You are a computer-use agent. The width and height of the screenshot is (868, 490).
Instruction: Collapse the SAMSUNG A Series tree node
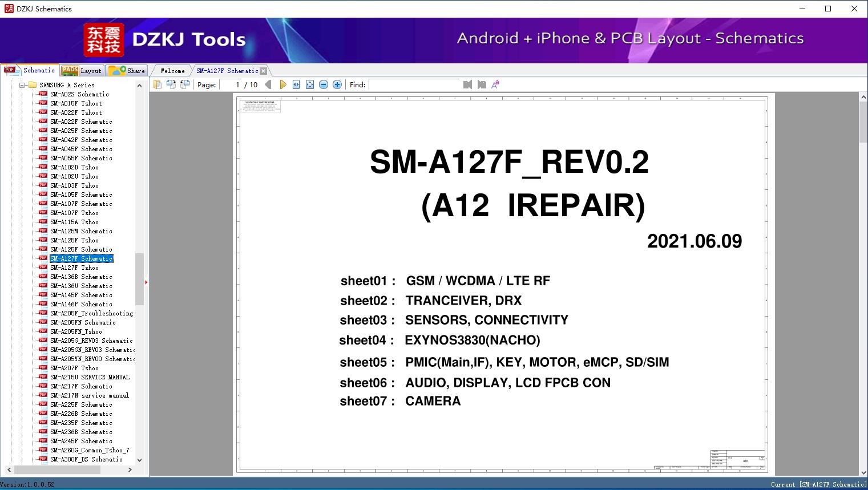coord(22,85)
